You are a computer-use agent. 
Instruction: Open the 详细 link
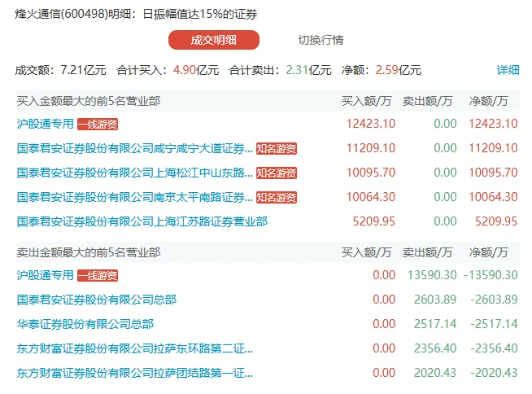click(508, 70)
